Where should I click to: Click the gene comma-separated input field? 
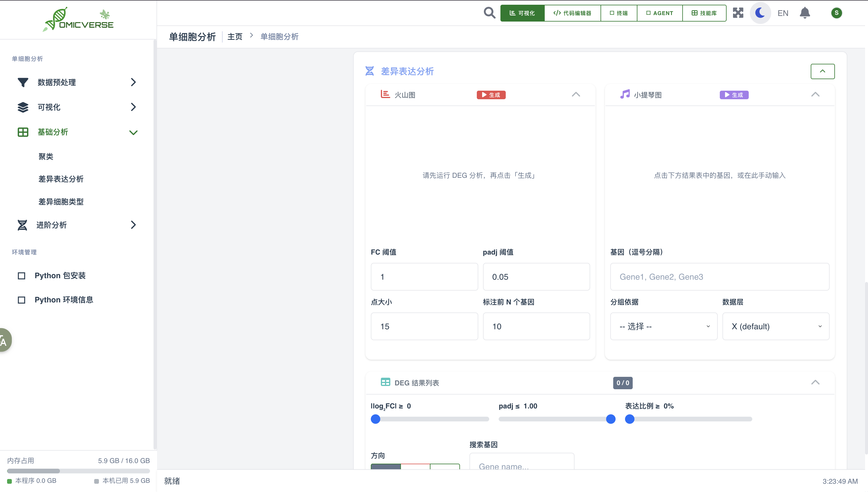click(719, 277)
